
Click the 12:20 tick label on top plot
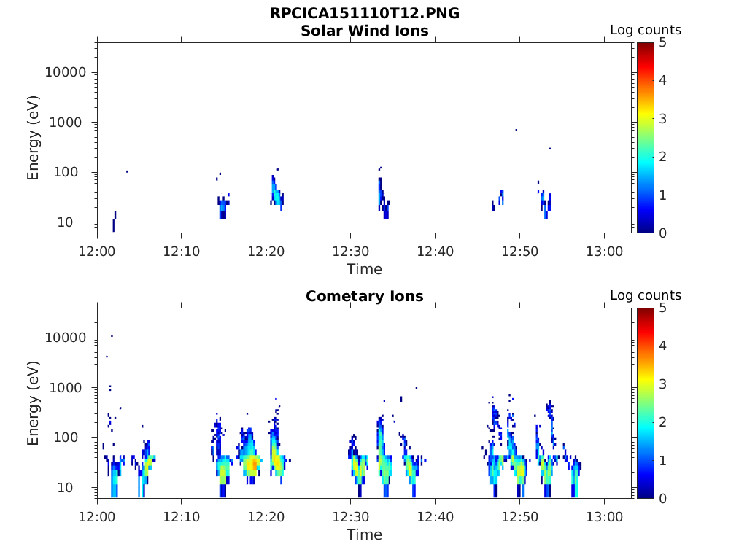coord(266,252)
